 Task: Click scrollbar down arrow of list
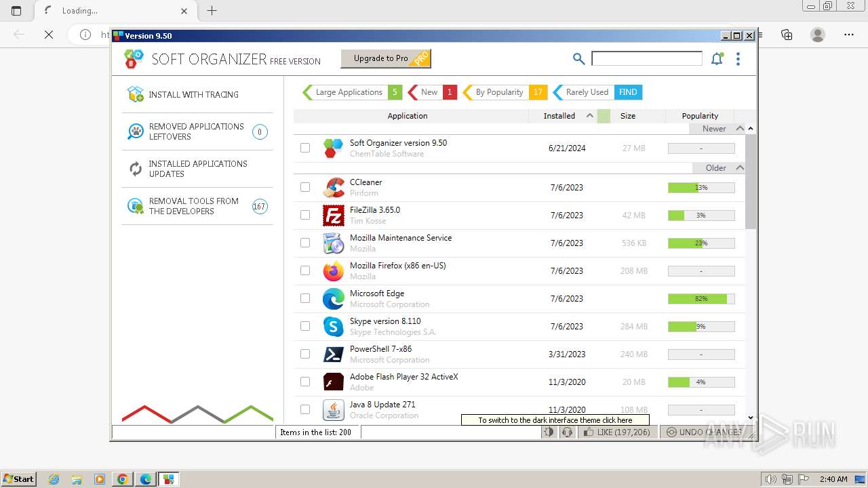[750, 418]
